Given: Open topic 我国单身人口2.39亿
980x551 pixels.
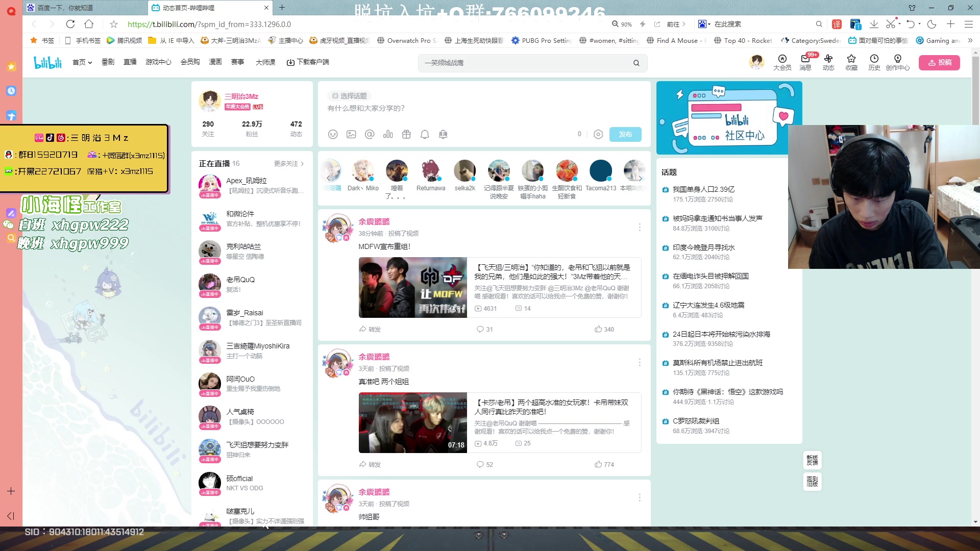Looking at the screenshot, I should pos(703,189).
